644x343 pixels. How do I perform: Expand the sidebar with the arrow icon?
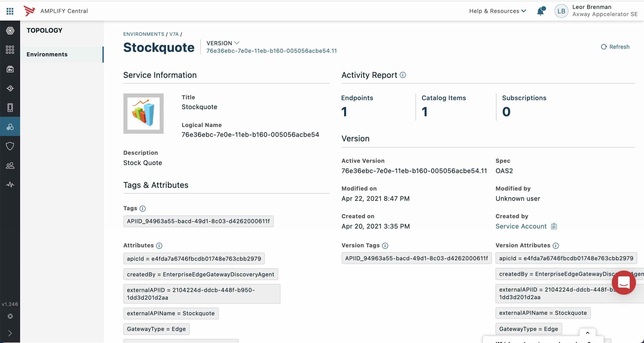point(10,333)
